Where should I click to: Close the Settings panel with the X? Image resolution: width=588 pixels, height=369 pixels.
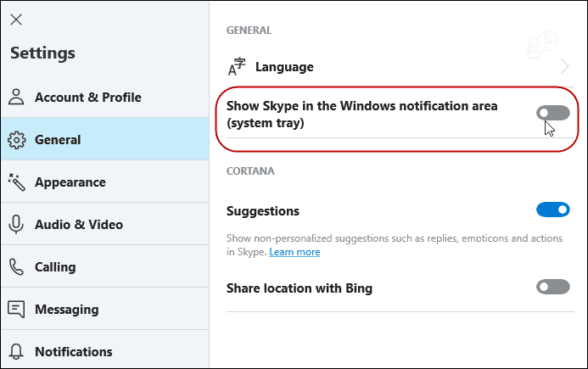coord(16,20)
